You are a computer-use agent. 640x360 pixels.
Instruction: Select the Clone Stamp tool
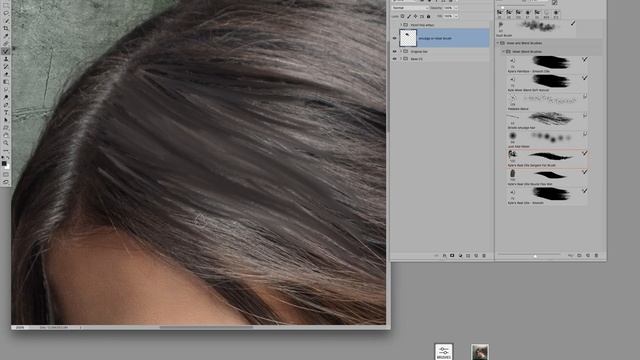click(6, 59)
